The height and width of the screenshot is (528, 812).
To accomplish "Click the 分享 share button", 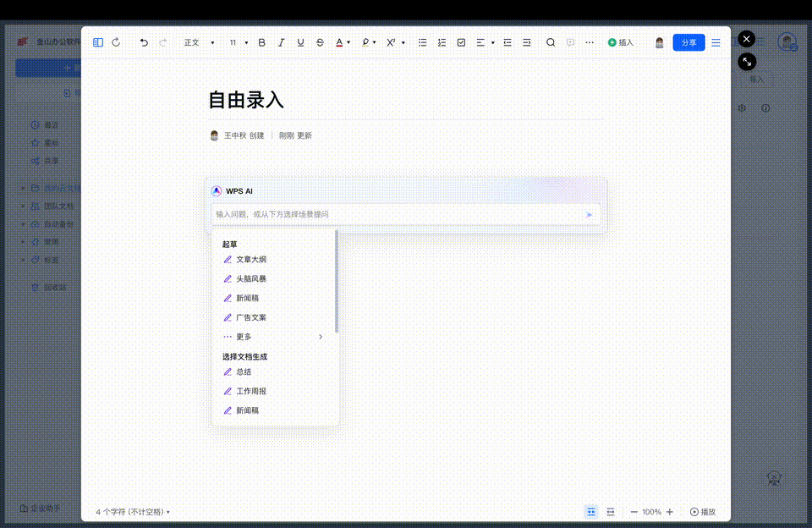I will (x=688, y=41).
